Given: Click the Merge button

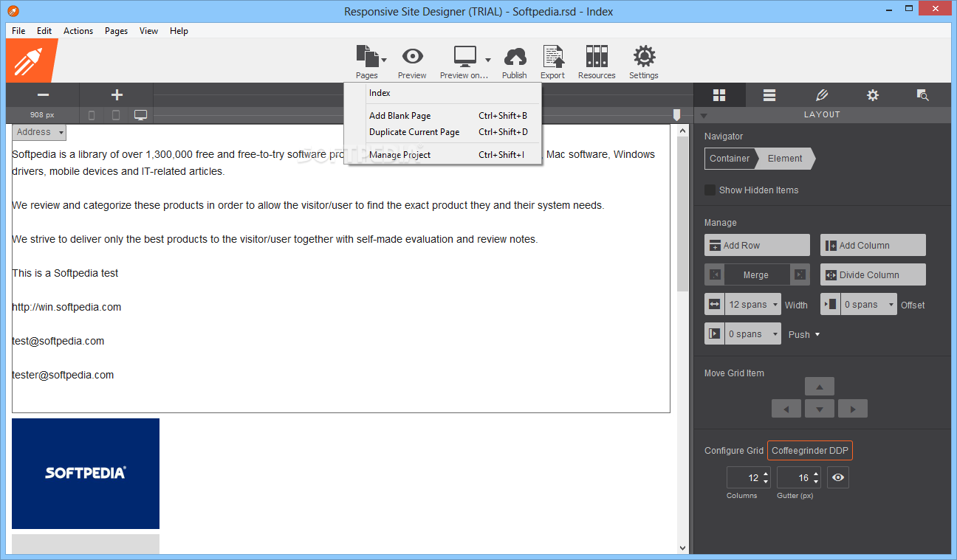Looking at the screenshot, I should (757, 274).
